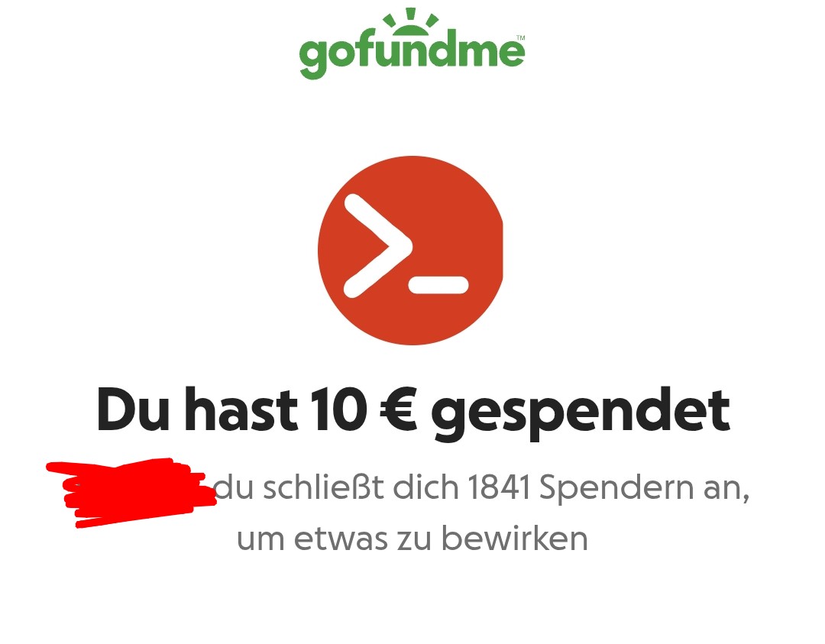
Task: Click the text "um etwas zu bewirken"
Action: [412, 539]
